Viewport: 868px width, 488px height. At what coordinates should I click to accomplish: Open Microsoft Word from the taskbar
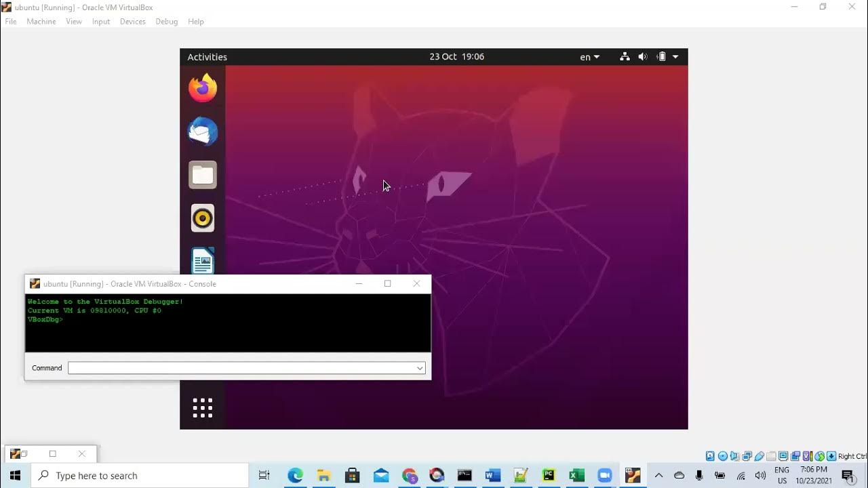point(493,476)
